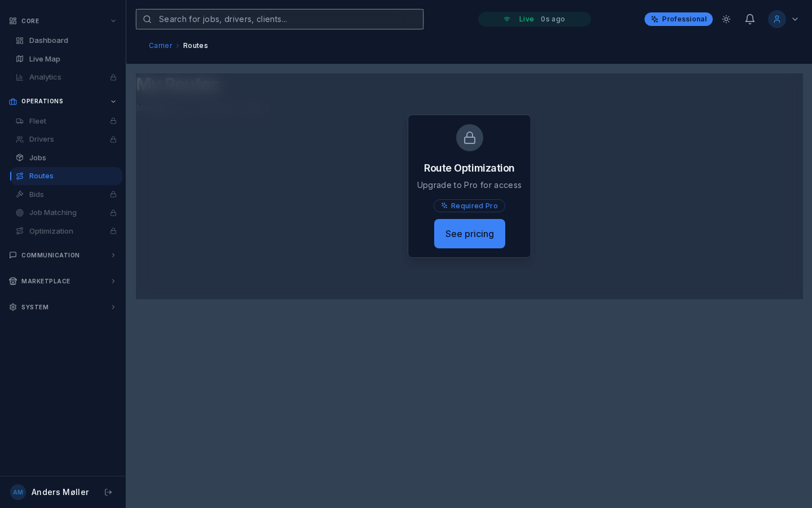The width and height of the screenshot is (812, 508).
Task: Click the logout icon beside Anders Møller
Action: (x=108, y=492)
